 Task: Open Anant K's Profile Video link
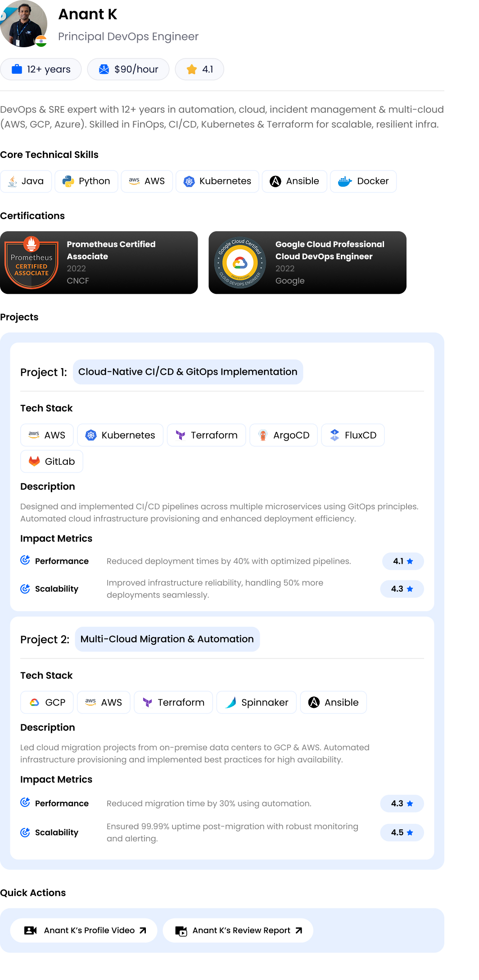84,931
